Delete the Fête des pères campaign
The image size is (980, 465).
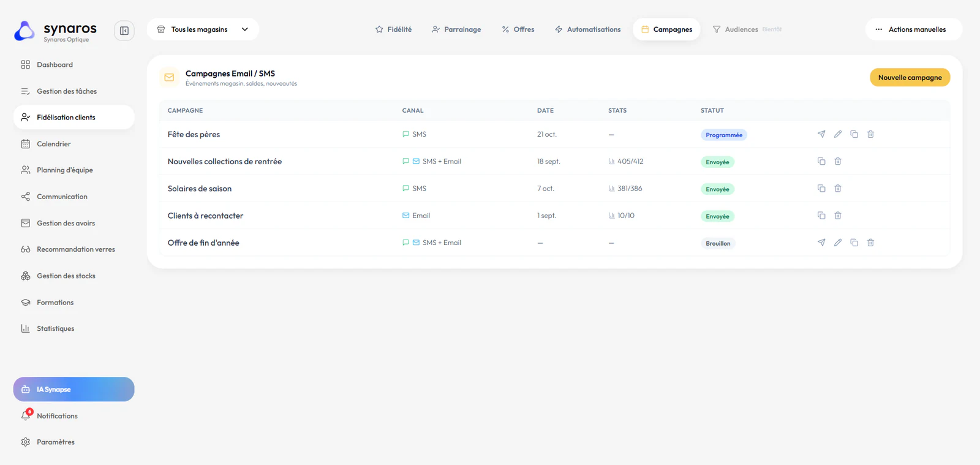tap(870, 134)
